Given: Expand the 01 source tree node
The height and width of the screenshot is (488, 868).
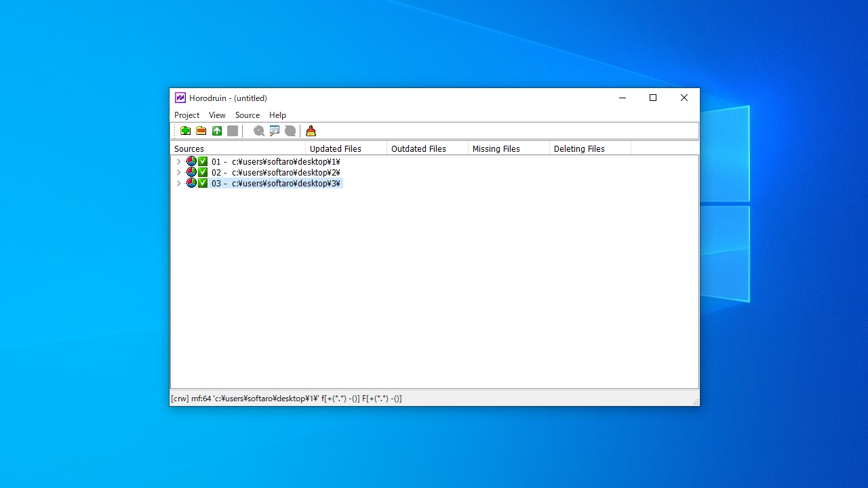Looking at the screenshot, I should [x=178, y=161].
